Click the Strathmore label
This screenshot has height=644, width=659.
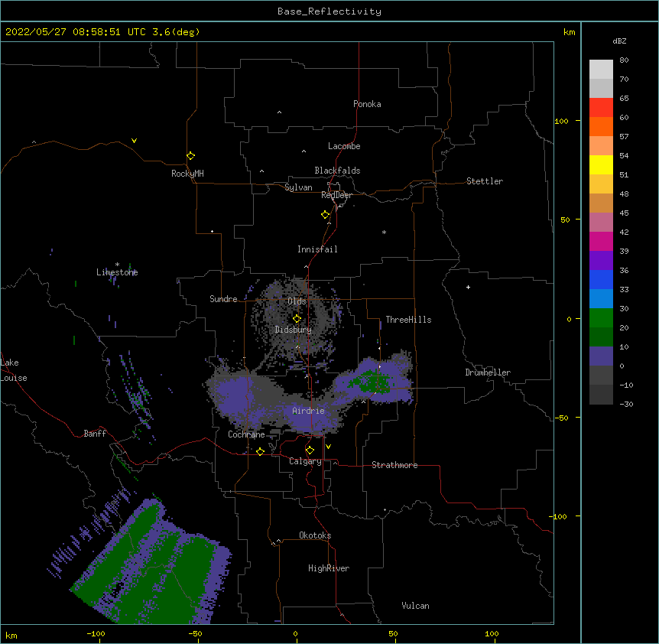(x=394, y=465)
